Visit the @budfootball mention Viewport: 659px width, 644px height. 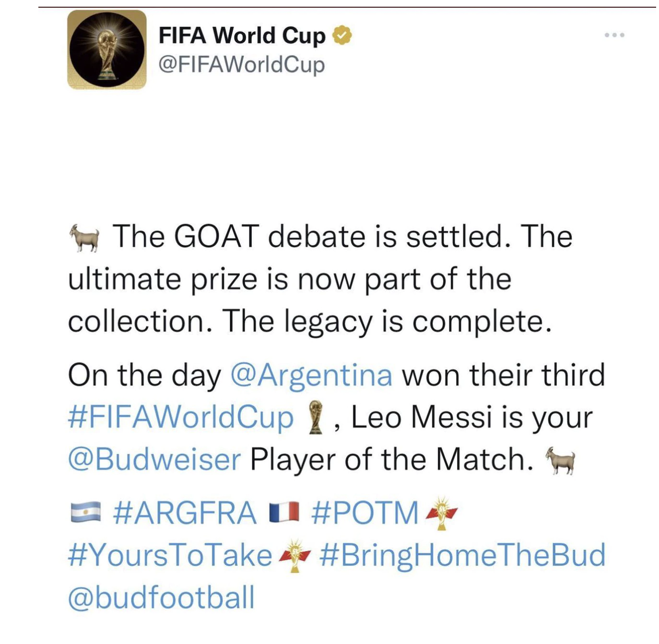161,597
